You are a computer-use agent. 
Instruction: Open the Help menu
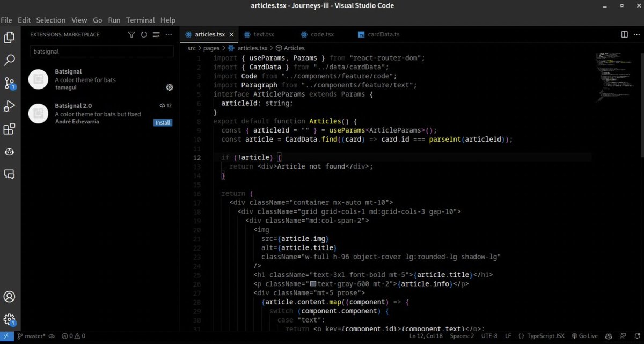tap(168, 20)
